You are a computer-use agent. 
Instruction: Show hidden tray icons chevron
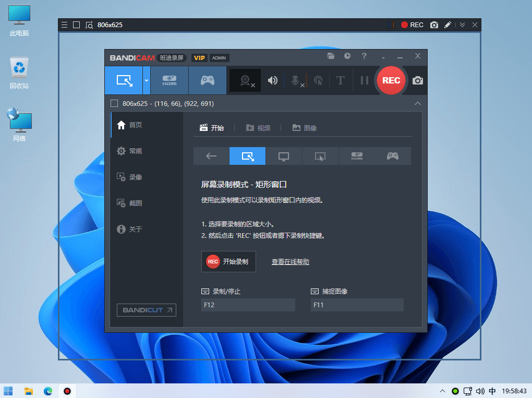pyautogui.click(x=442, y=391)
